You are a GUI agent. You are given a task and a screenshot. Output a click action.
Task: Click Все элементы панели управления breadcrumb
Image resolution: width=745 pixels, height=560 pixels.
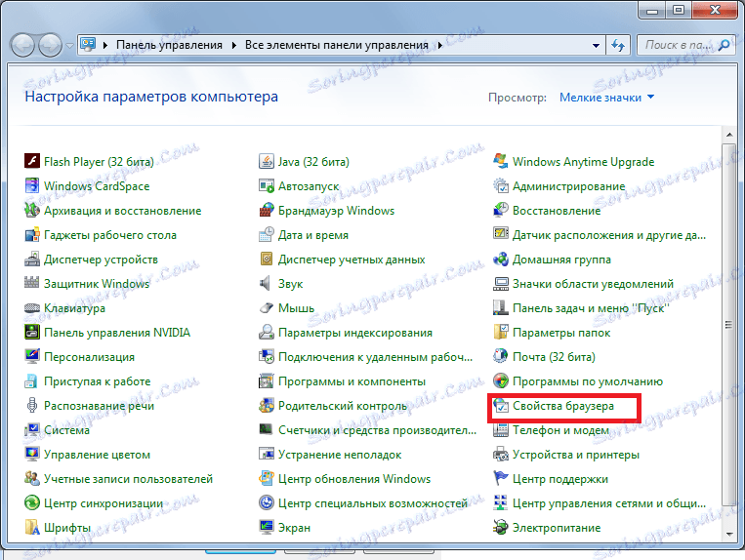337,45
